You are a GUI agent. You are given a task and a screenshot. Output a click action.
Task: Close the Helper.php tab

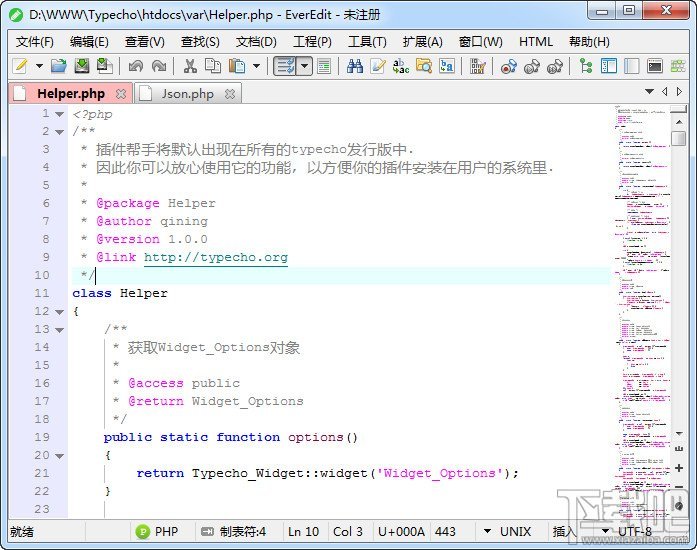click(x=120, y=94)
